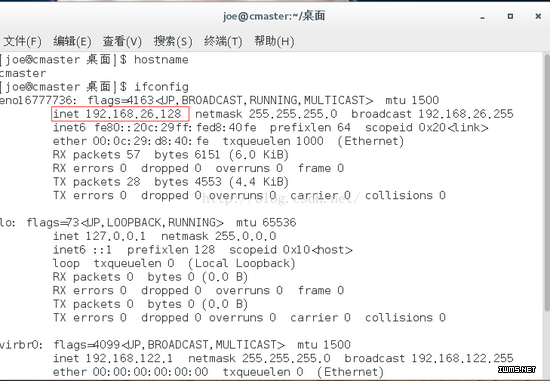Click 'netmask 255.0.0.0' text

coord(219,236)
